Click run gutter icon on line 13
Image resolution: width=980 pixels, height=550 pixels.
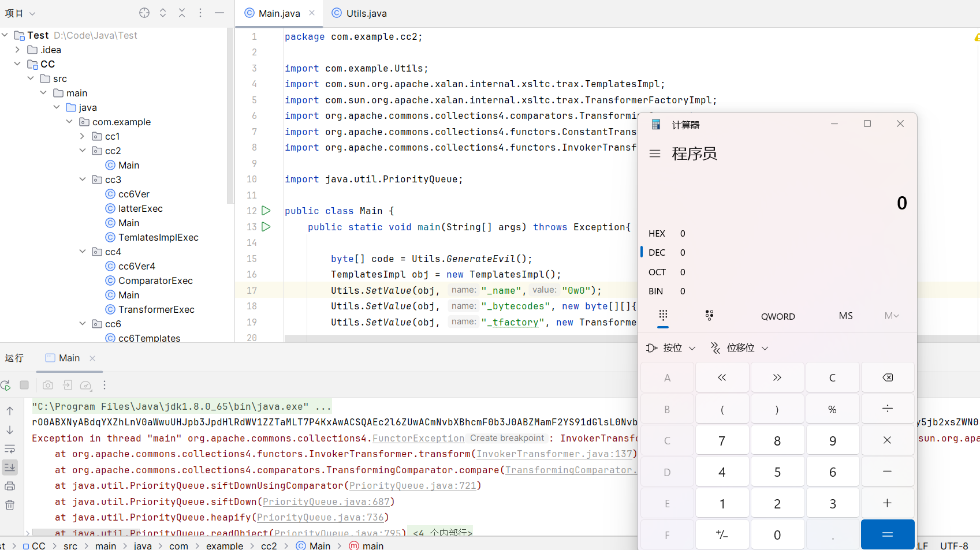266,227
